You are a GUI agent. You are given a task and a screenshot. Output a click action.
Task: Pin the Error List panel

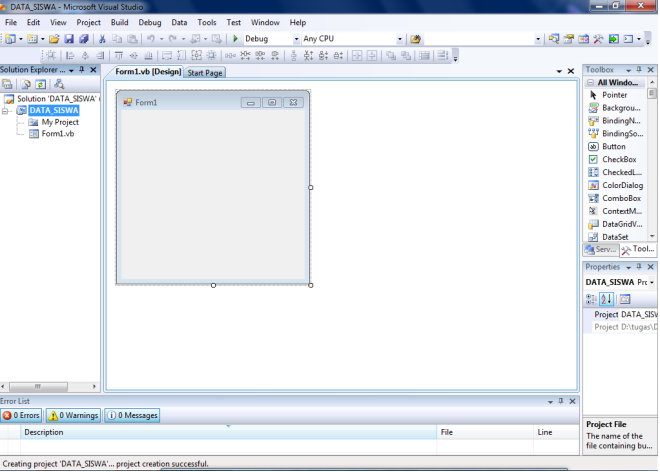click(561, 401)
